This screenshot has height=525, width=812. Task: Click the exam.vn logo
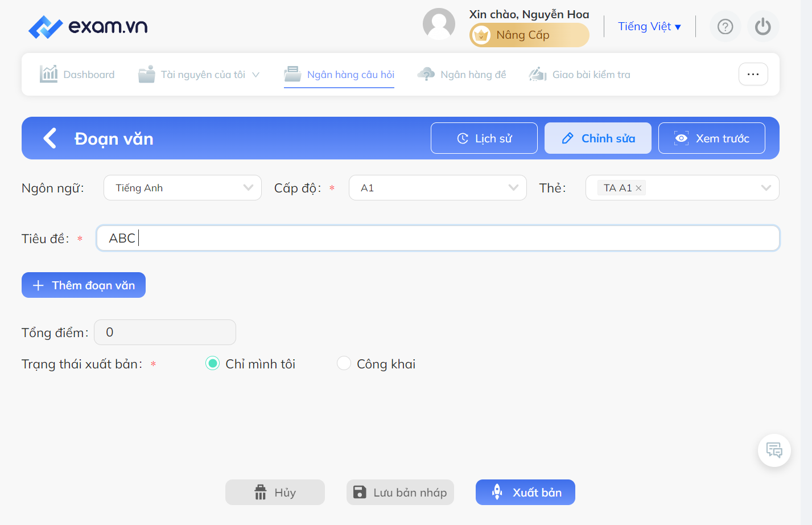(x=88, y=26)
